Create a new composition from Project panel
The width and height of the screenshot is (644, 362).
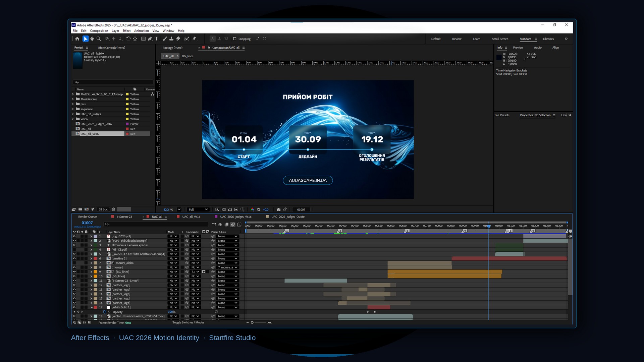(87, 209)
